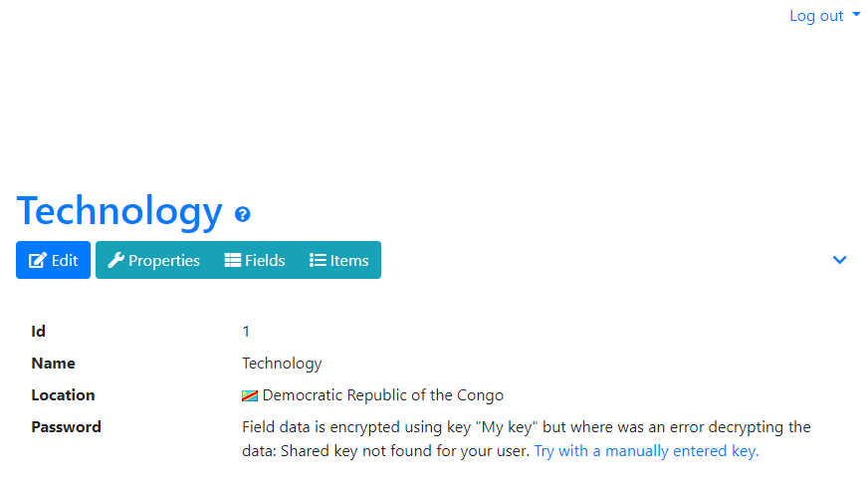The image size is (868, 494).
Task: Click the wrench icon for Properties
Action: [115, 260]
